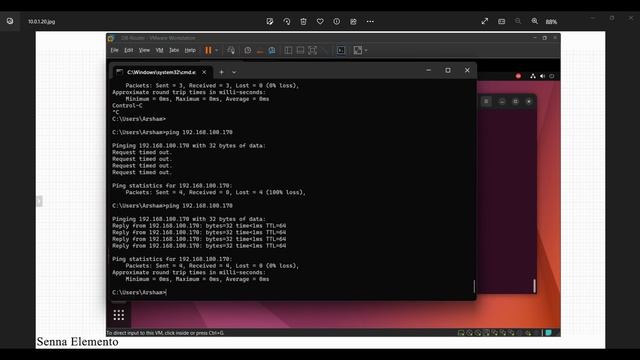Open the Photos share/print icon
This screenshot has height=360, width=640.
[353, 21]
